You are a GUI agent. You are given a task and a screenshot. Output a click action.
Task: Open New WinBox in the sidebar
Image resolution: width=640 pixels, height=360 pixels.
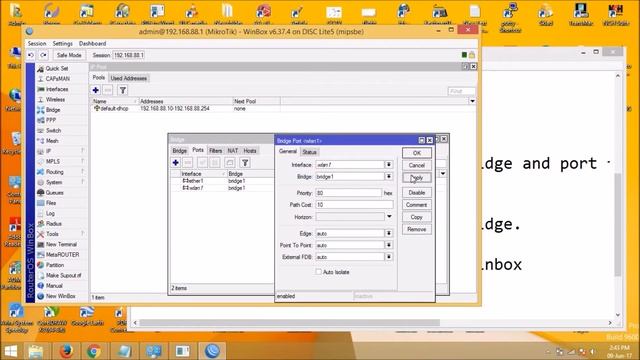tap(60, 296)
